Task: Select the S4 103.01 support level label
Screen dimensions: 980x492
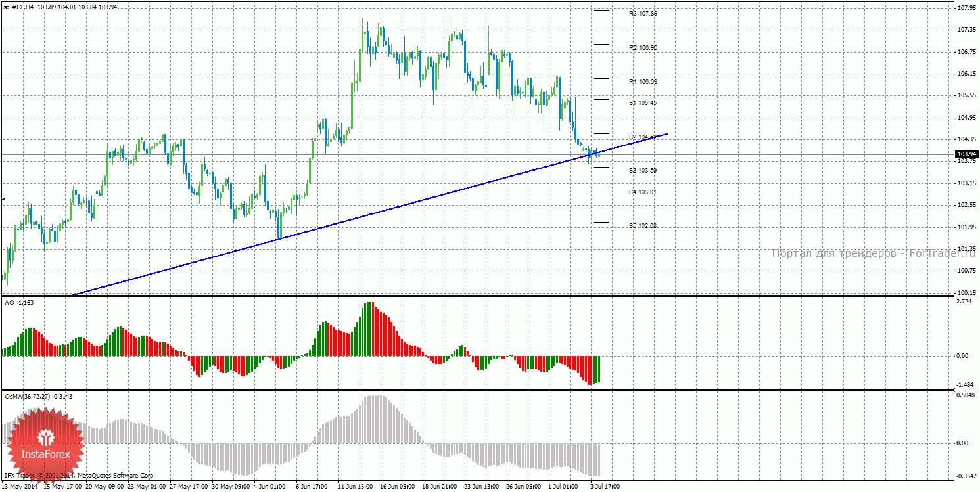Action: (x=642, y=192)
